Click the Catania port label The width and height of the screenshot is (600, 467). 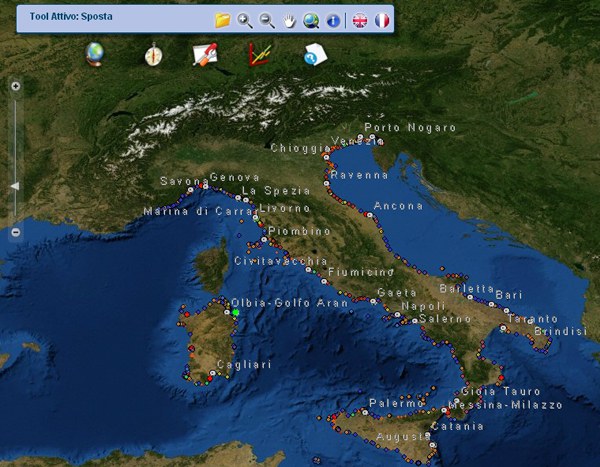[457, 426]
